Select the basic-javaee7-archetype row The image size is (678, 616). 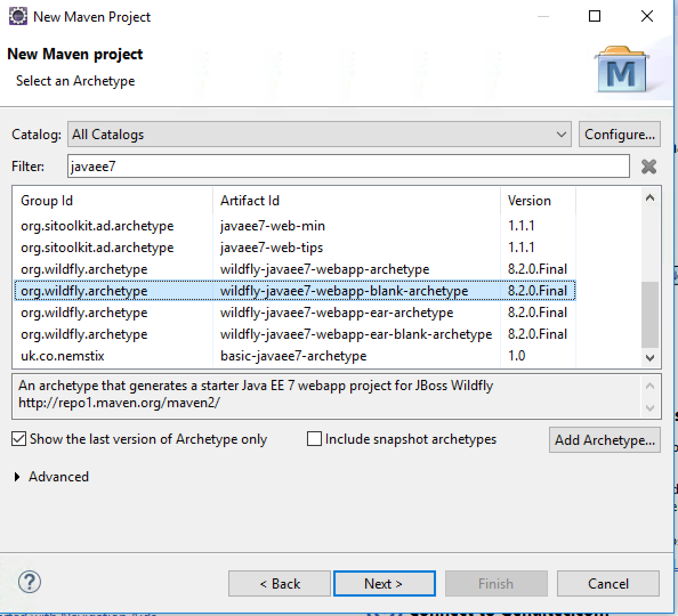[295, 355]
